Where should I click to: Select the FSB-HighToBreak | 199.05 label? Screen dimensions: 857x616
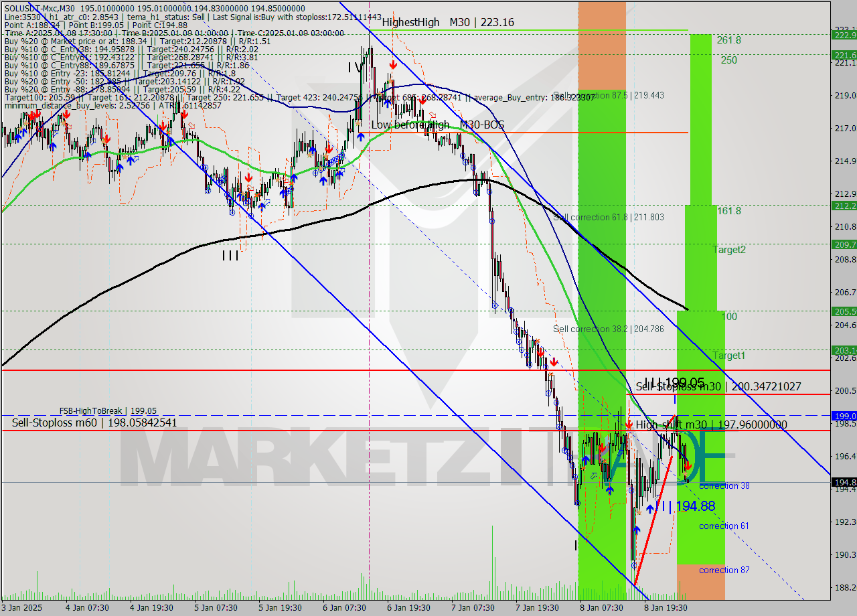[108, 410]
